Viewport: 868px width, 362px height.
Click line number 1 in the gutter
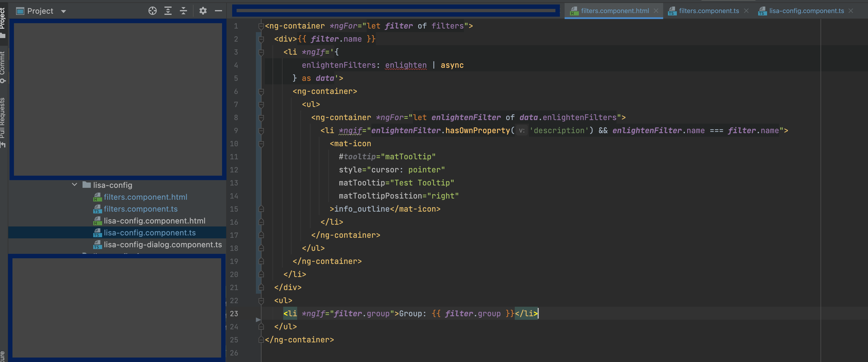point(236,26)
